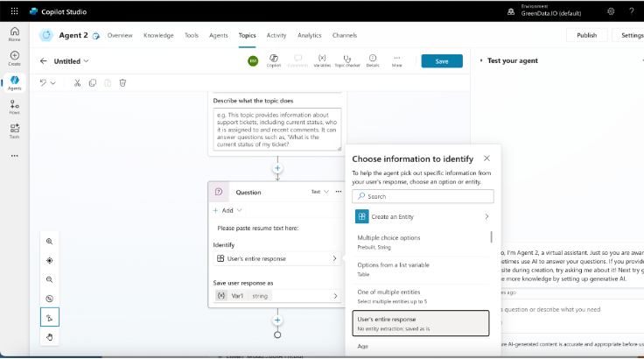Go to Home in left sidebar
Viewport: 644px width, 359px height.
14,34
